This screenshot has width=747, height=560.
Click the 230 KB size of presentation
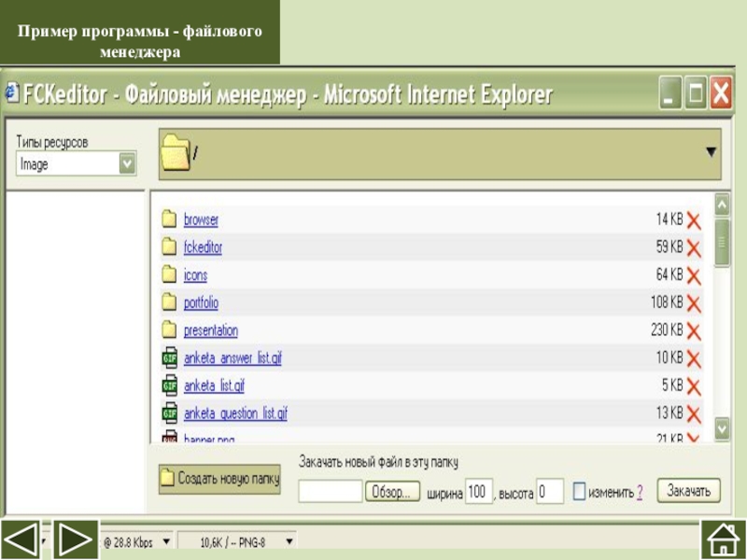(x=667, y=329)
